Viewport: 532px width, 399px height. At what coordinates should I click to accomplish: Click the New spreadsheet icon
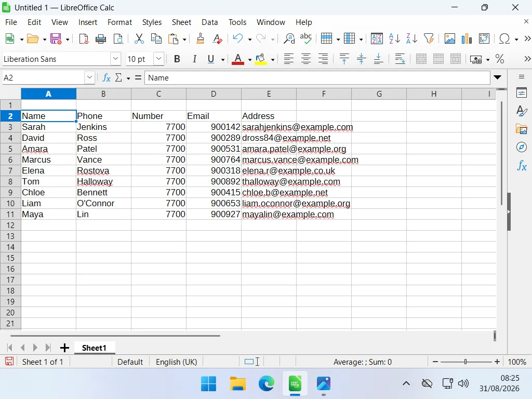tap(10, 38)
